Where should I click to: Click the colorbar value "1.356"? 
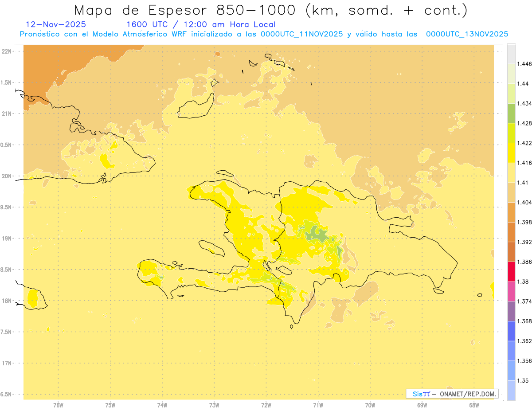point(524,361)
